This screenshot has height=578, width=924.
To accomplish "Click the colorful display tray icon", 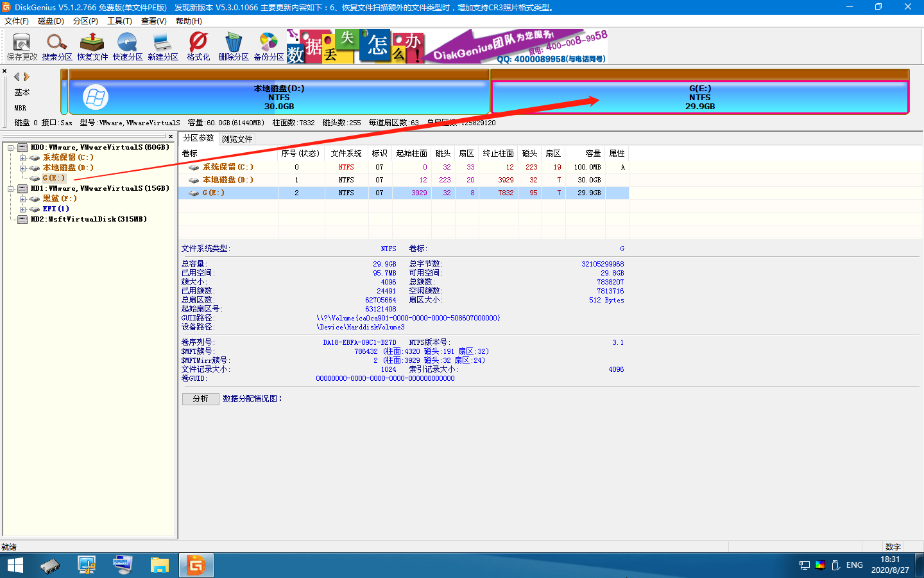I will pyautogui.click(x=820, y=565).
